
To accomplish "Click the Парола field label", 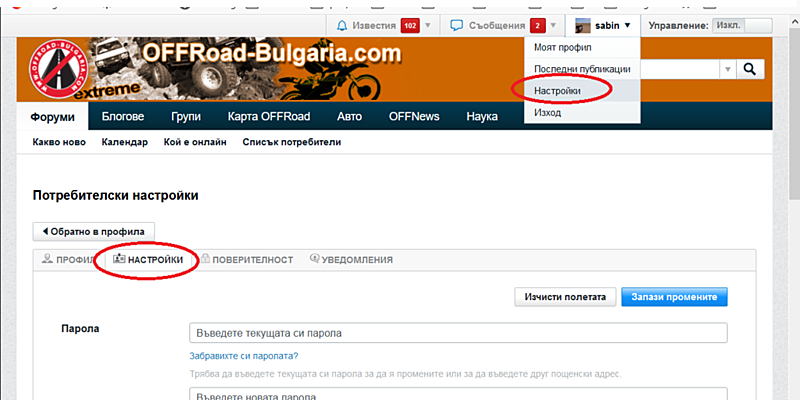I will tap(80, 328).
